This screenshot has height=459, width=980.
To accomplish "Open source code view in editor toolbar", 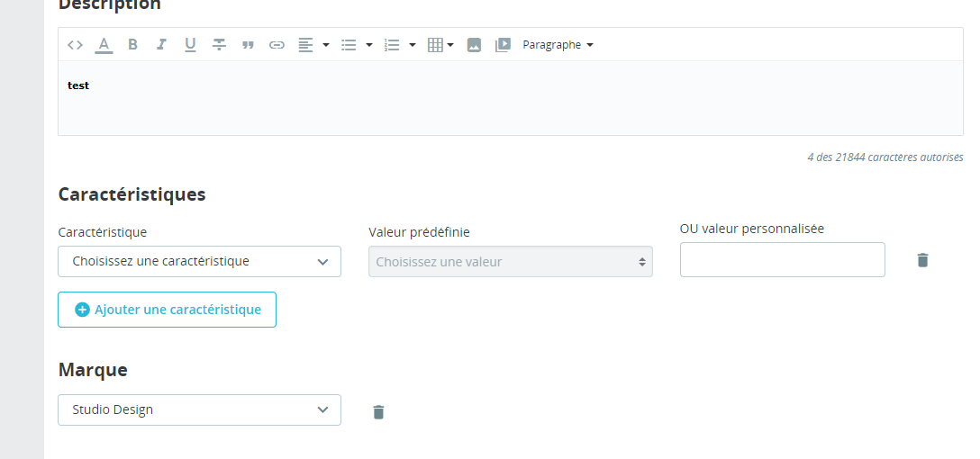I will [x=75, y=45].
